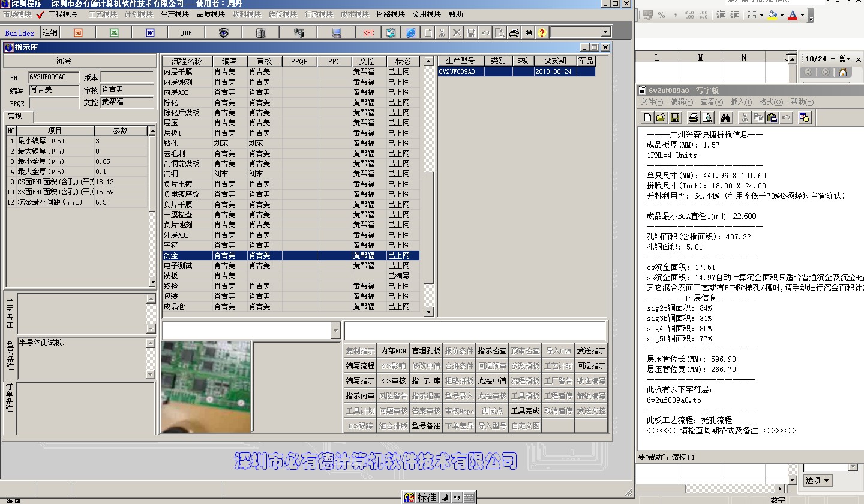Open 格式(O) menu in 写字板
The image size is (864, 504).
click(771, 102)
